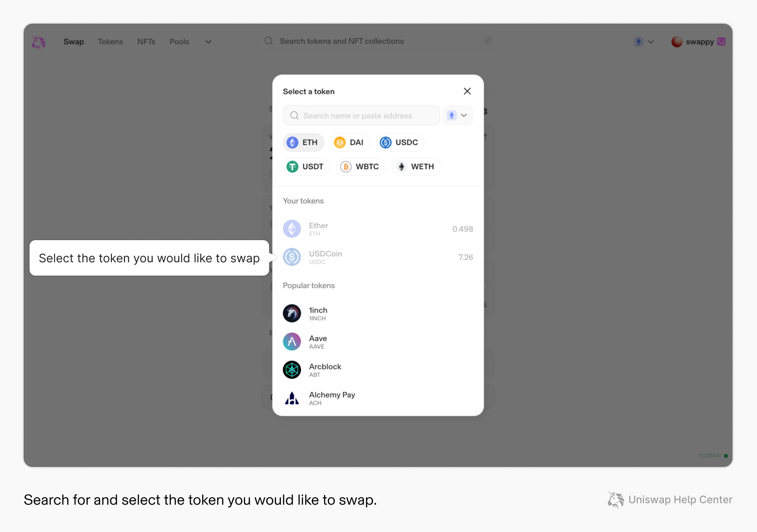Click the USDCoin balance 7.26
The width and height of the screenshot is (757, 532).
(x=465, y=257)
